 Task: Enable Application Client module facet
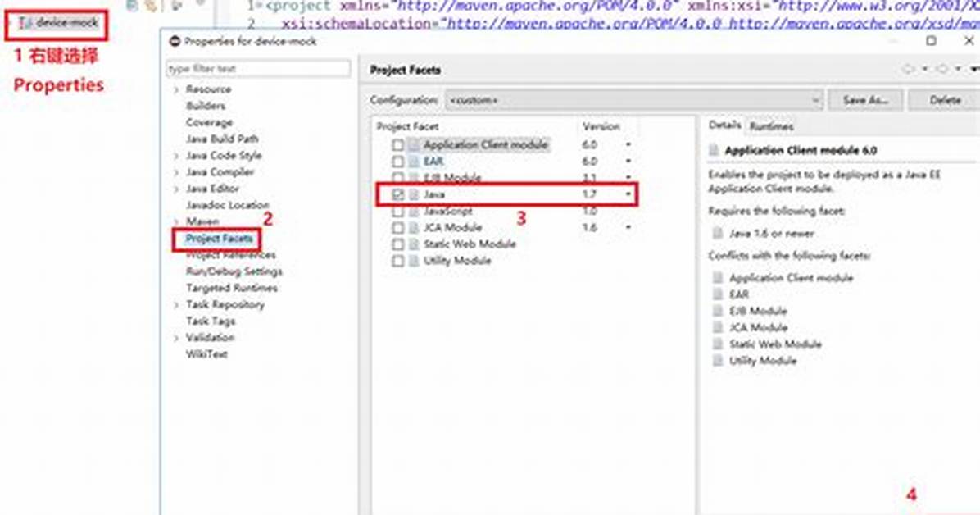397,145
